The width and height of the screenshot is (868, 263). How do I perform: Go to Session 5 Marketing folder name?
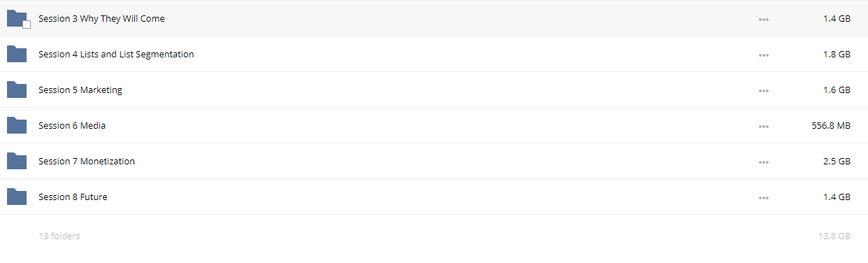[80, 90]
